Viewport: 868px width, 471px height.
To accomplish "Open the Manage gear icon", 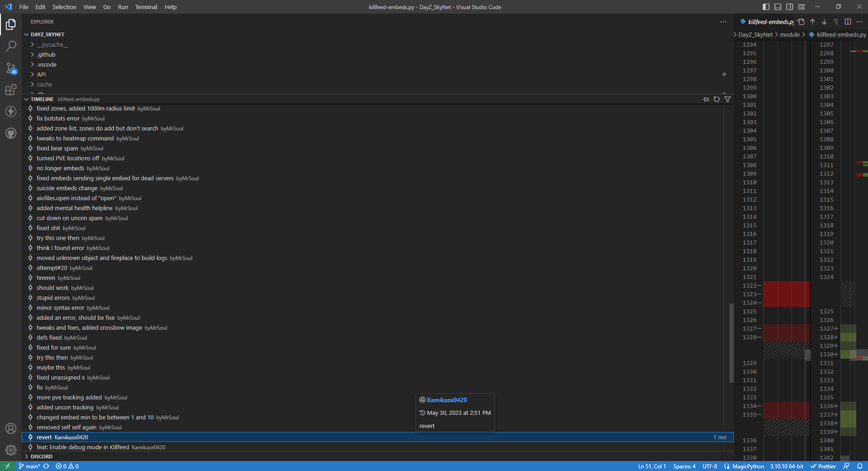I will [11, 450].
